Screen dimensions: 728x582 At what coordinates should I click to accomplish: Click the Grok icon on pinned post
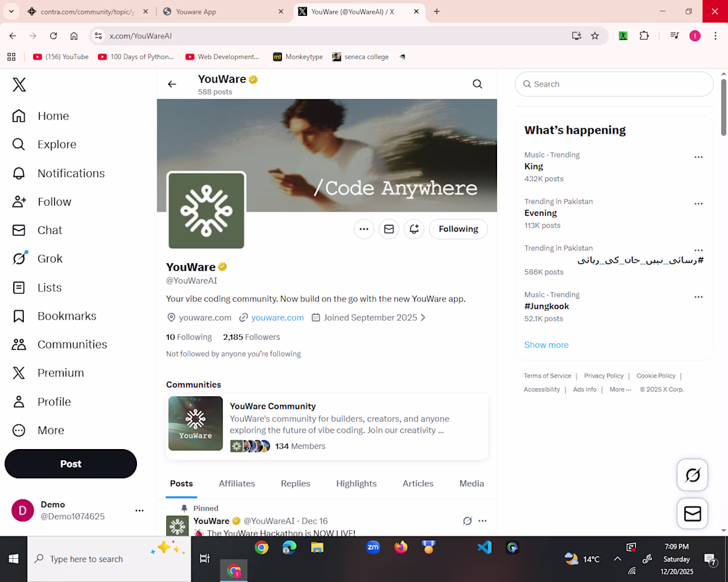pyautogui.click(x=467, y=520)
